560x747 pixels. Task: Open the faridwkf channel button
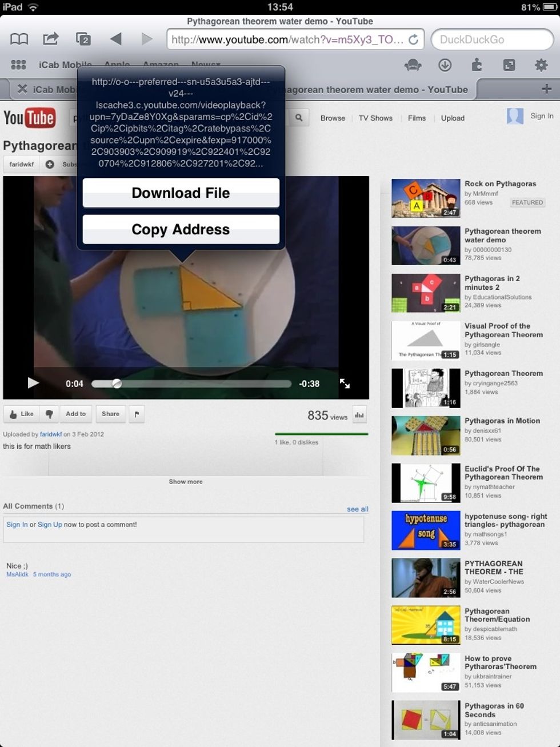(22, 164)
